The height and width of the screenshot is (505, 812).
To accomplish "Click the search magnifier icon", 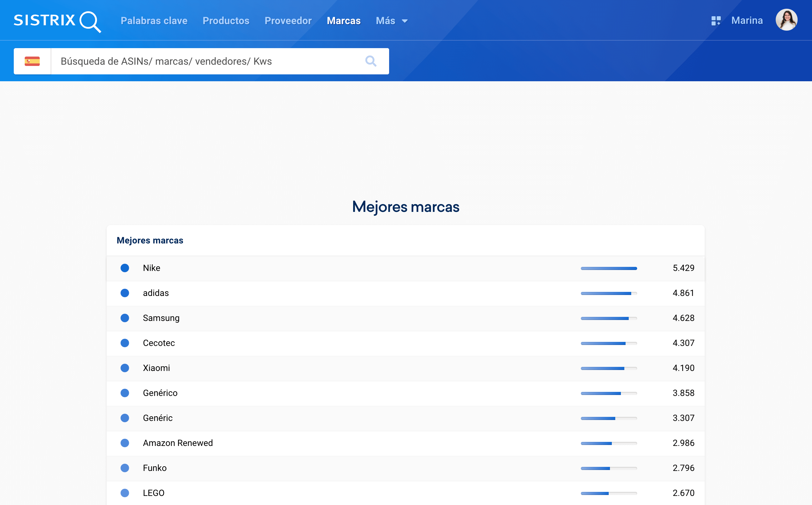I will 370,61.
